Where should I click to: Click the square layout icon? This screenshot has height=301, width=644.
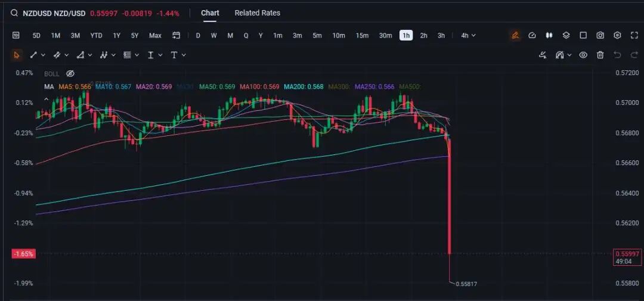pyautogui.click(x=583, y=35)
